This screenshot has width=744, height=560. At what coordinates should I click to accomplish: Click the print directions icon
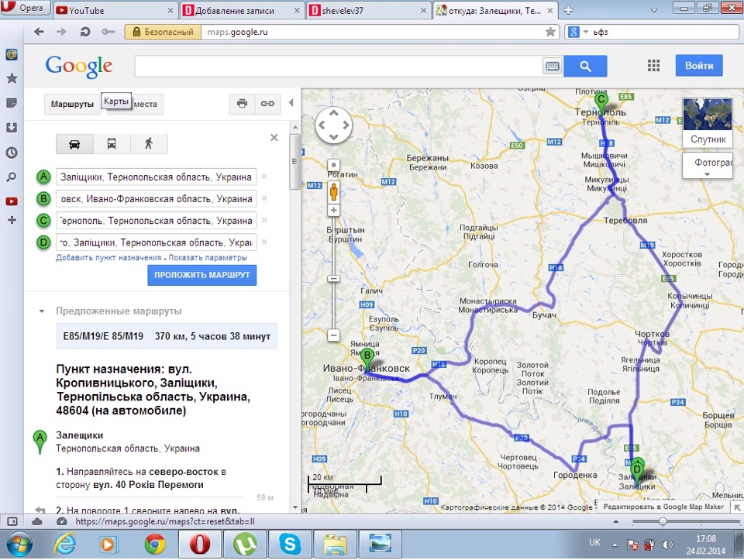click(x=242, y=103)
